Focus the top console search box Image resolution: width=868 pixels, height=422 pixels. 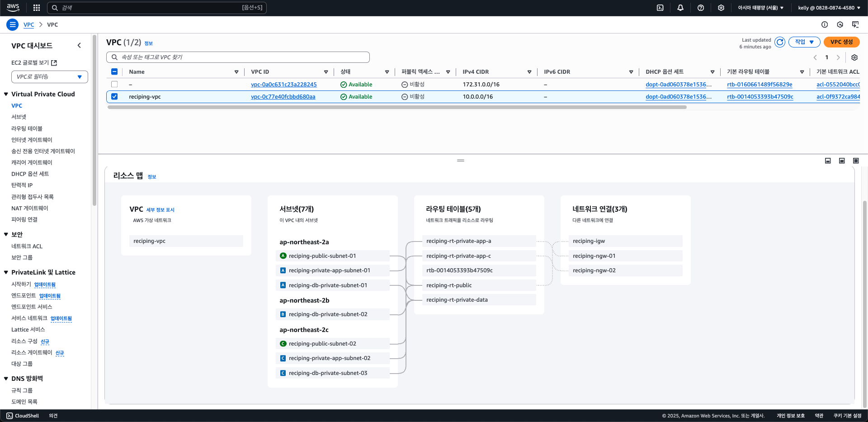click(156, 8)
